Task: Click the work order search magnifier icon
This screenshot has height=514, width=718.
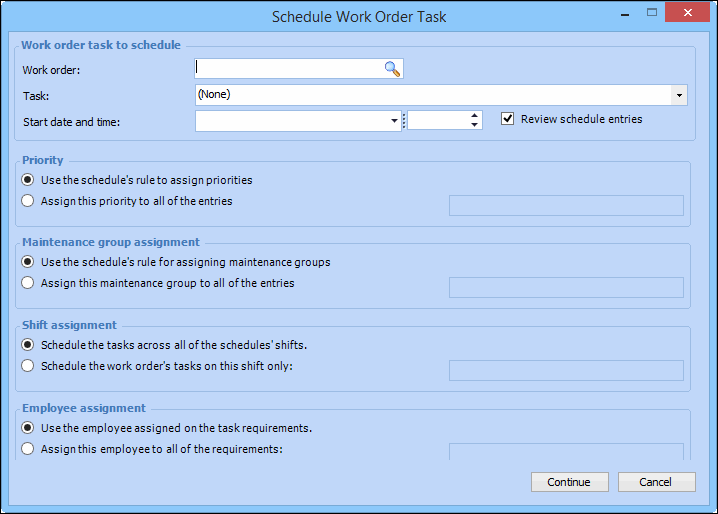Action: (392, 69)
